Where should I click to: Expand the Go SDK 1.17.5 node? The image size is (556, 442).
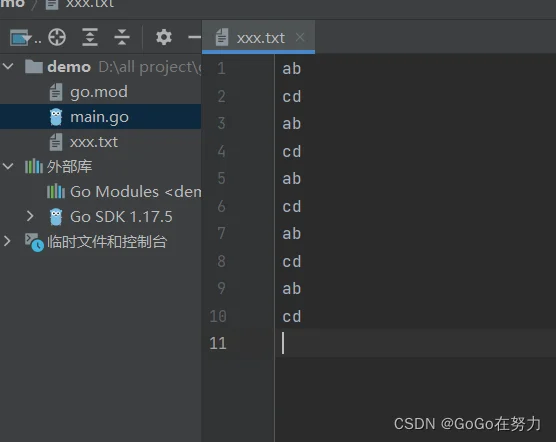pos(30,216)
